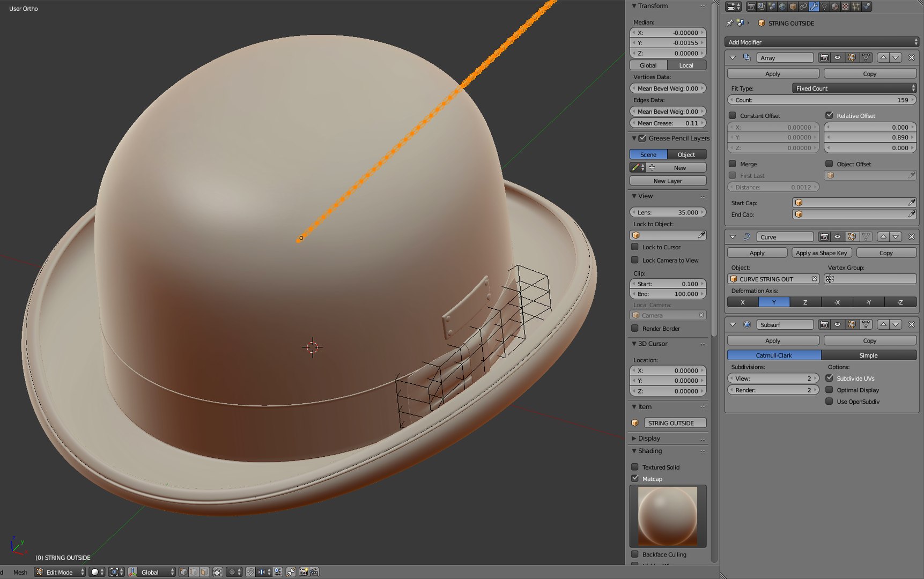The height and width of the screenshot is (579, 924).
Task: Click the OpenGL render camera icon in viewport header
Action: [x=304, y=572]
